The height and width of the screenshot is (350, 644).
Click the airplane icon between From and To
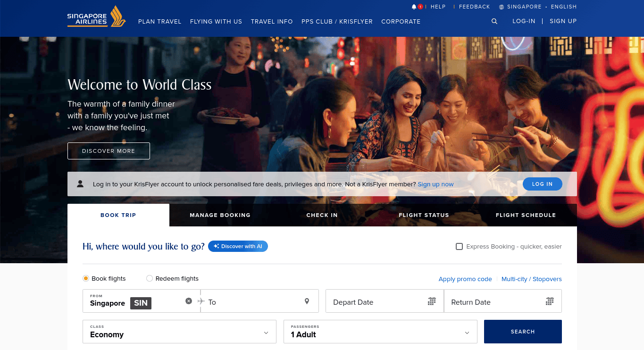201,301
